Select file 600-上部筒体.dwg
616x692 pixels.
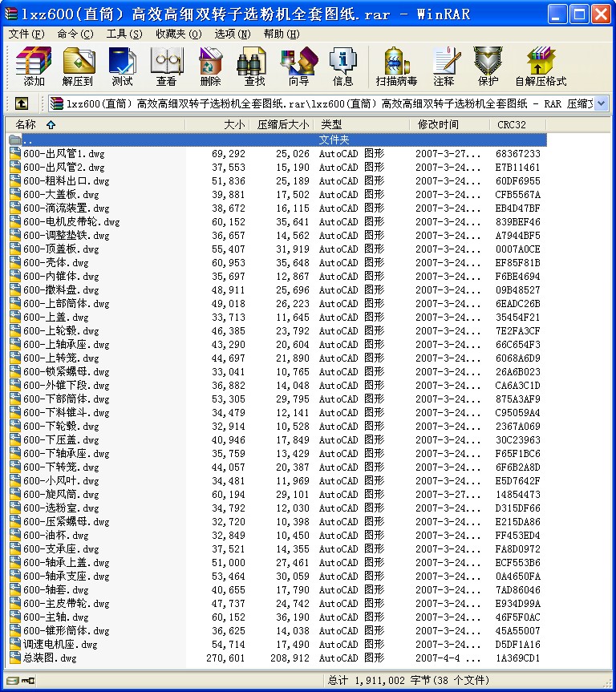tap(67, 304)
